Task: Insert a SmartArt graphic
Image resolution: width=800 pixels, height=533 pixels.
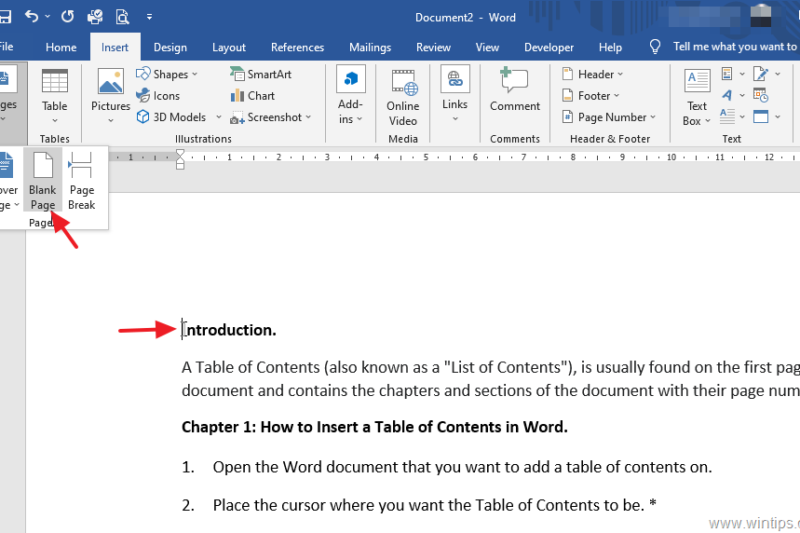Action: 261,74
